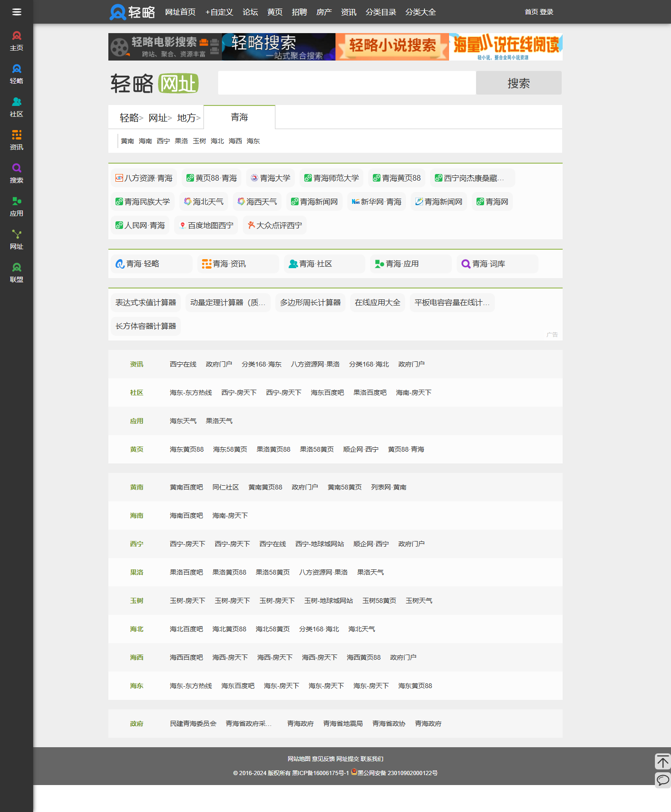Open the 多边形周长计算器 link
The image size is (671, 812).
[310, 302]
